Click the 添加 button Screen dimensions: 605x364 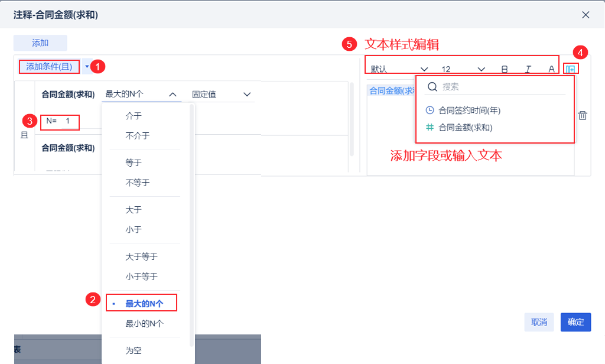tap(40, 43)
